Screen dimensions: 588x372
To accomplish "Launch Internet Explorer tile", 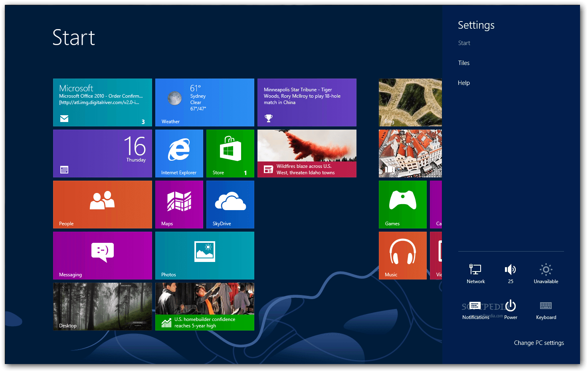I will pyautogui.click(x=179, y=154).
